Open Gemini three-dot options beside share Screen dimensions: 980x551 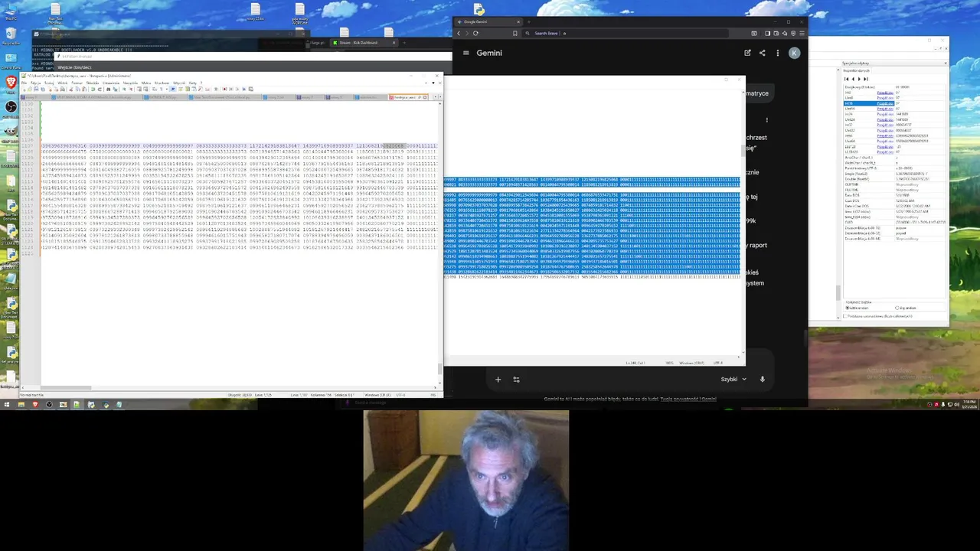(777, 53)
